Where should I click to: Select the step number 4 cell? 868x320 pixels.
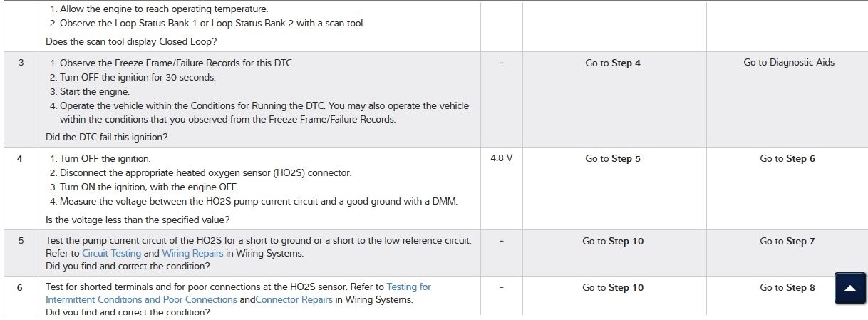pyautogui.click(x=21, y=158)
